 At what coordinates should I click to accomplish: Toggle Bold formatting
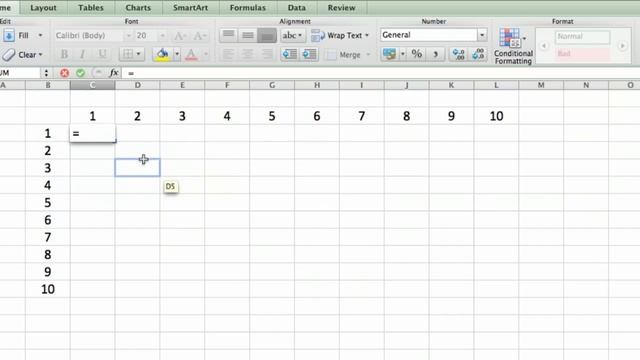(x=64, y=54)
